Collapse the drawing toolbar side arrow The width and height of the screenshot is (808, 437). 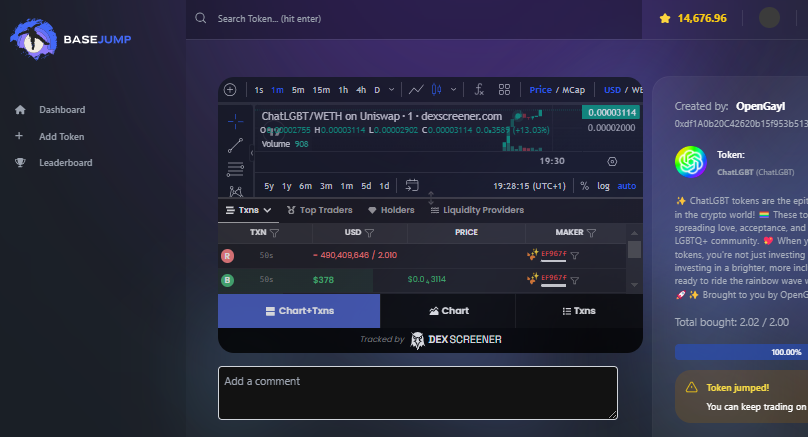251,153
